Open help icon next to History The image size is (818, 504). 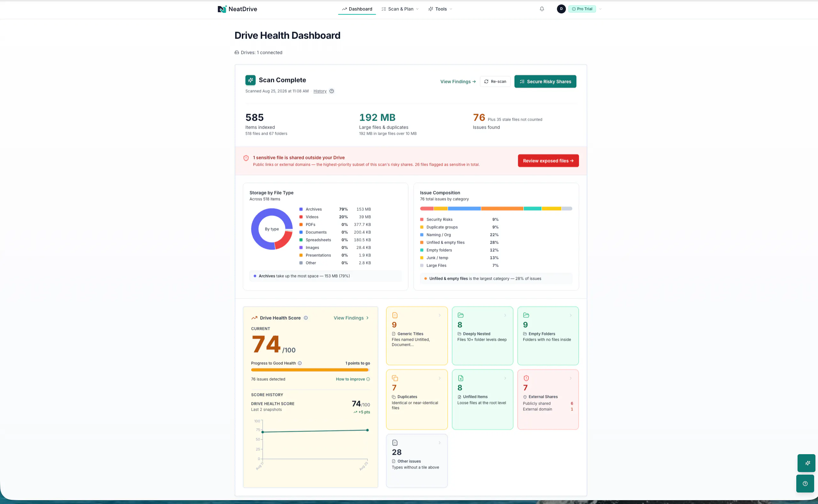[x=331, y=91]
